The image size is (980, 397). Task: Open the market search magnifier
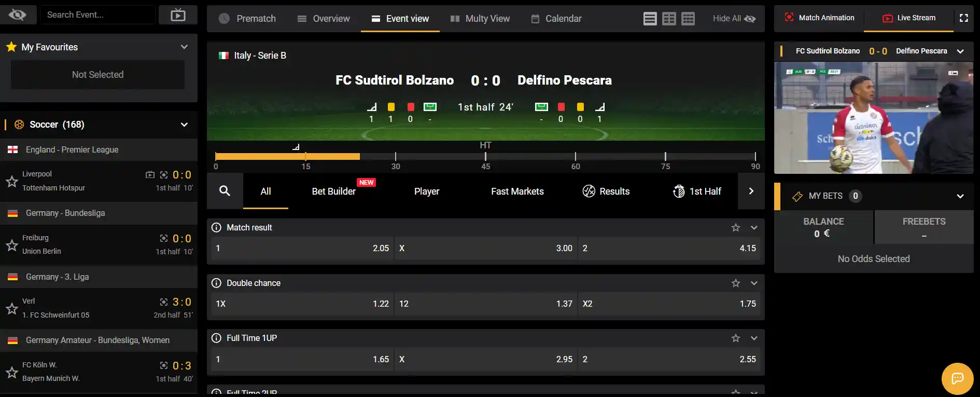pyautogui.click(x=225, y=191)
